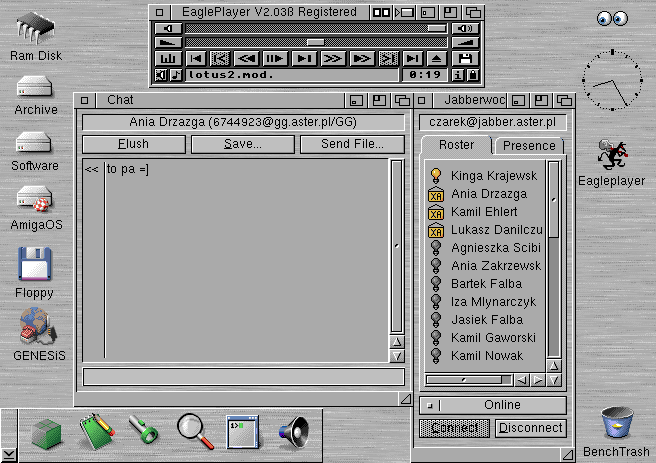Rewind the lotus2.mod track

[246, 59]
